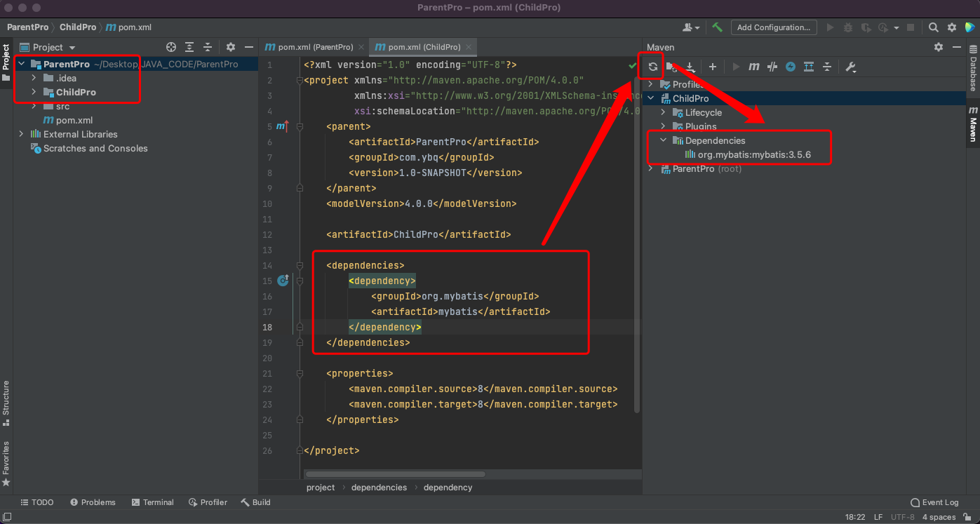Change LF line separator in status bar

(878, 517)
